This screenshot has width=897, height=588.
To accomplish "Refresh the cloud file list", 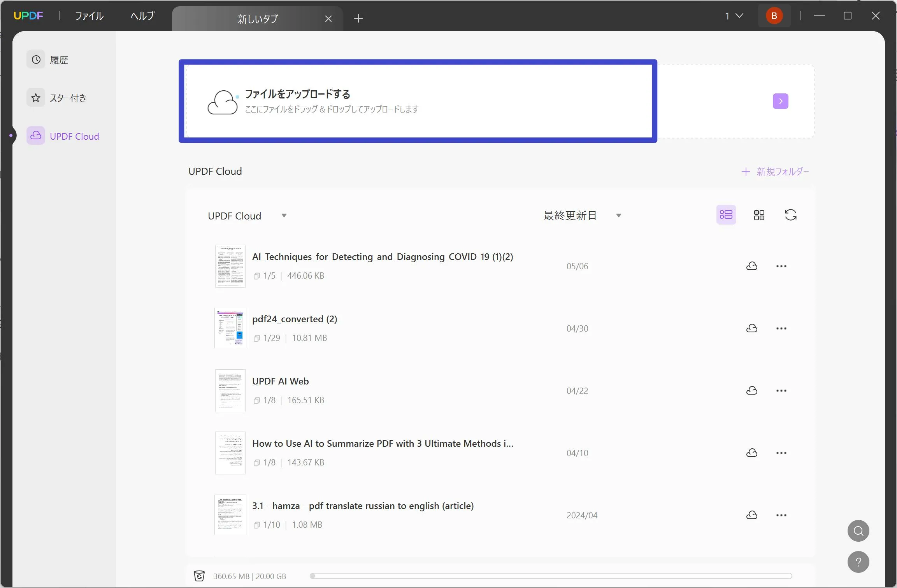I will coord(790,215).
